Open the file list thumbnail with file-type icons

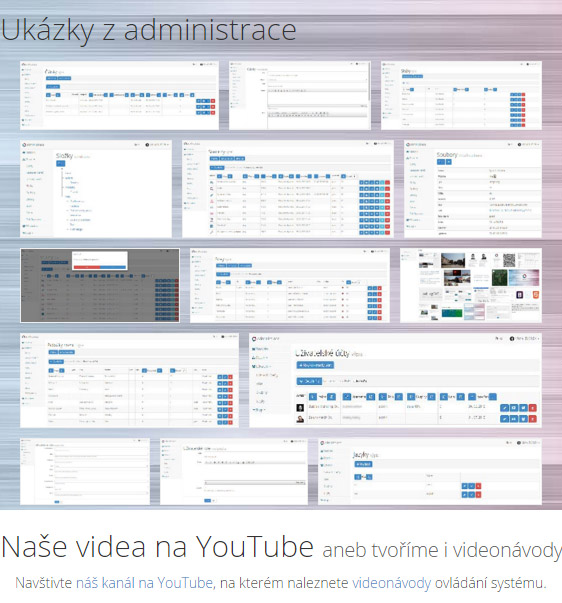288,189
